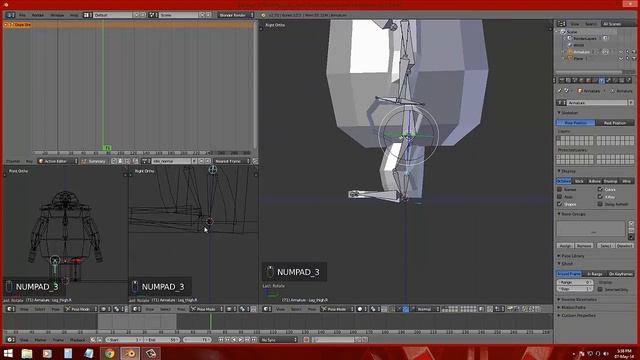Jump to the start frame in the Timeline
Screen dimensions: 640x360
click(221, 340)
